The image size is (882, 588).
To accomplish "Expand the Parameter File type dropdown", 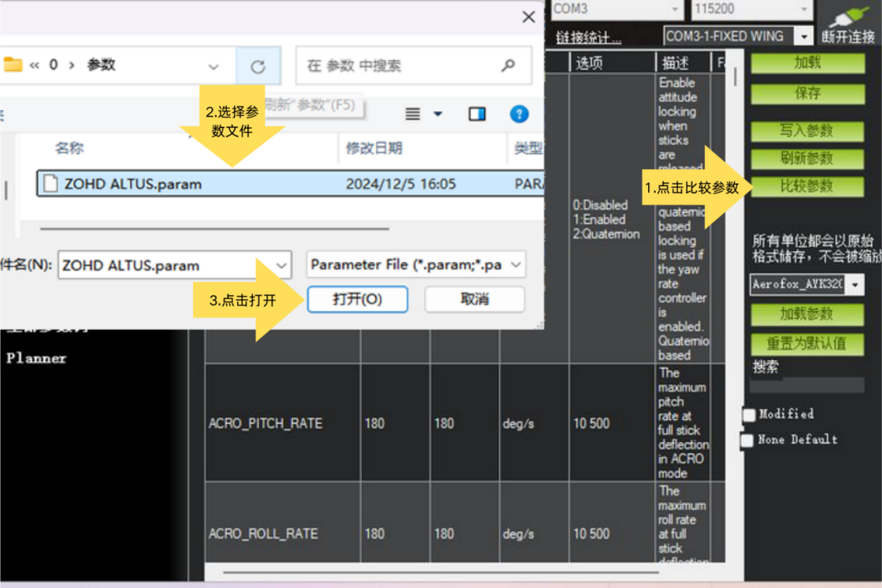I will tap(516, 265).
